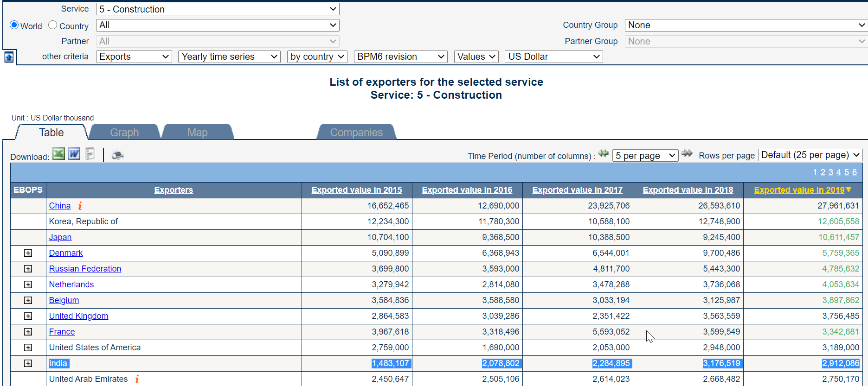Switch to the Graph tab
The height and width of the screenshot is (386, 868).
tap(124, 133)
